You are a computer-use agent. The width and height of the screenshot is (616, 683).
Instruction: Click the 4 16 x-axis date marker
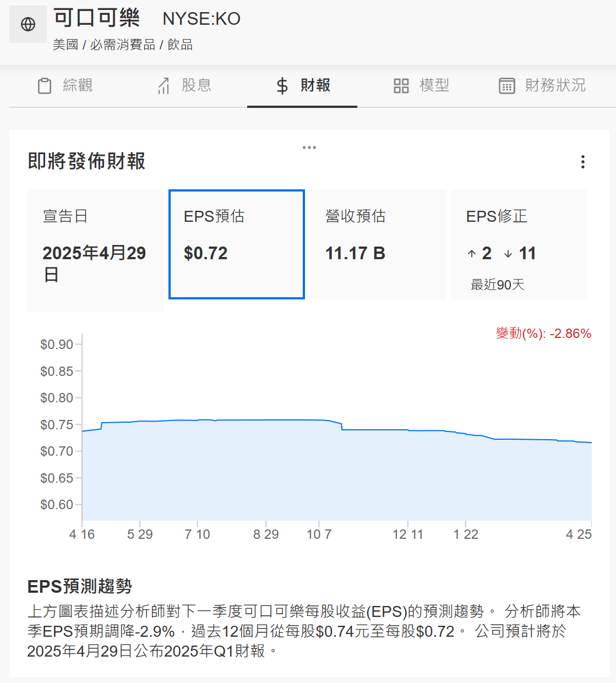click(x=82, y=534)
